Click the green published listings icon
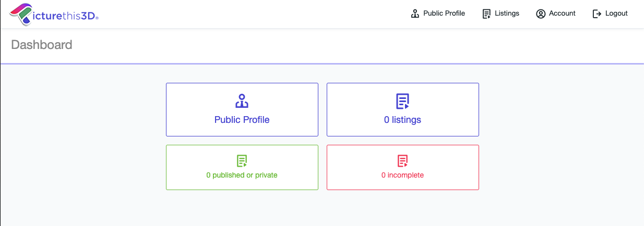The height and width of the screenshot is (226, 644). click(x=242, y=161)
